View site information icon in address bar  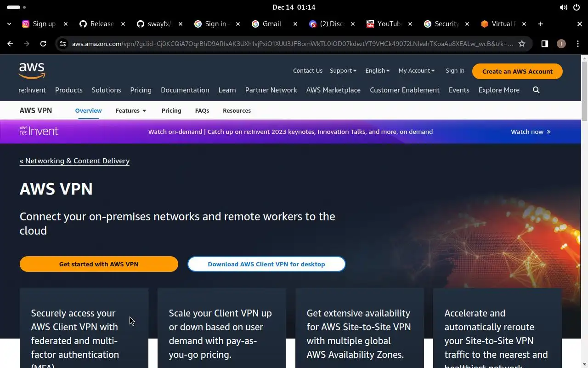pos(63,44)
